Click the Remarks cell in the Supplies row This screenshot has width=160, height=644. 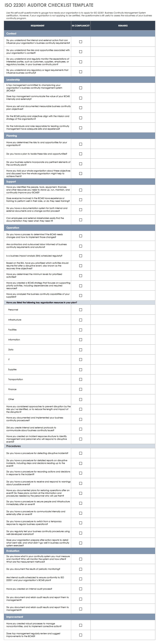tap(123, 369)
